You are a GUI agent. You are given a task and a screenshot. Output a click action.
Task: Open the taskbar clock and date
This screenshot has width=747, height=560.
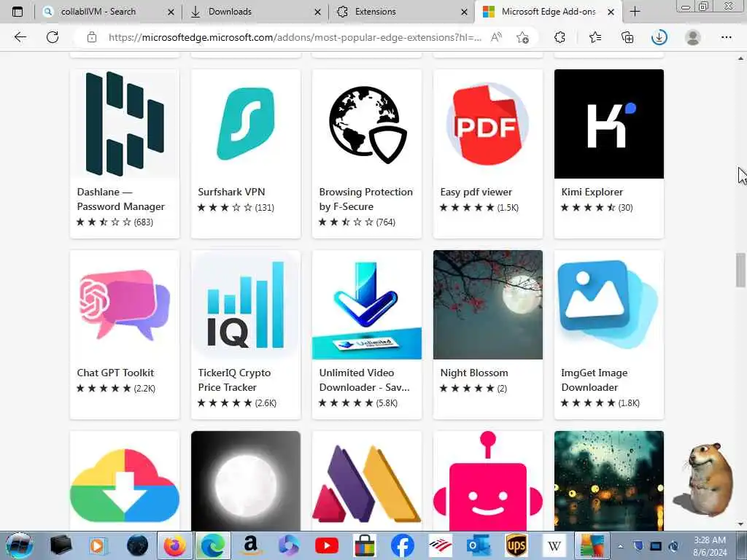click(710, 546)
